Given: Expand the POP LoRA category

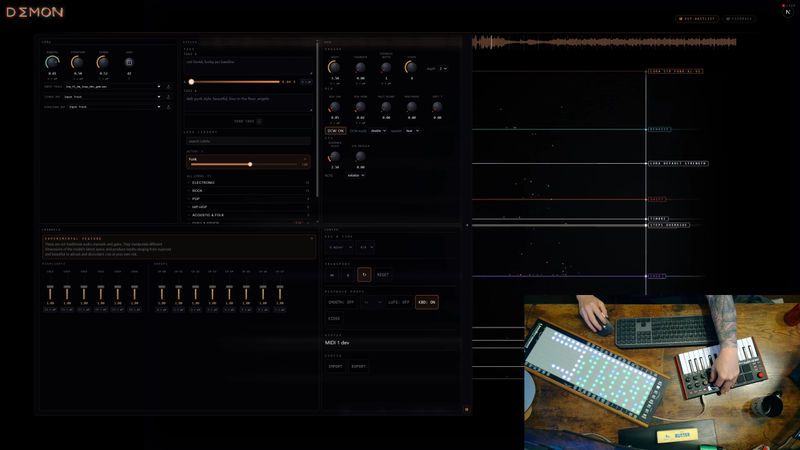Looking at the screenshot, I should (248, 199).
